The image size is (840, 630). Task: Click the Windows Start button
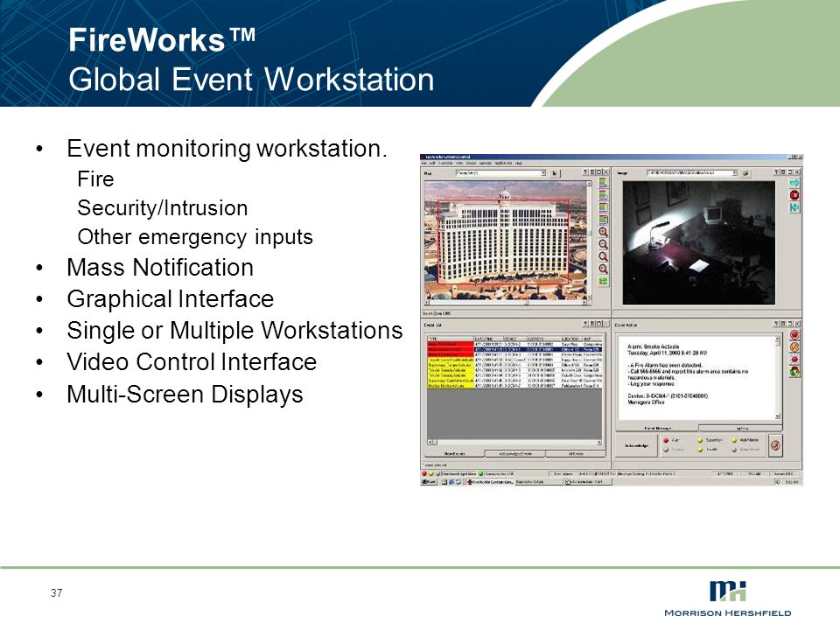click(429, 482)
